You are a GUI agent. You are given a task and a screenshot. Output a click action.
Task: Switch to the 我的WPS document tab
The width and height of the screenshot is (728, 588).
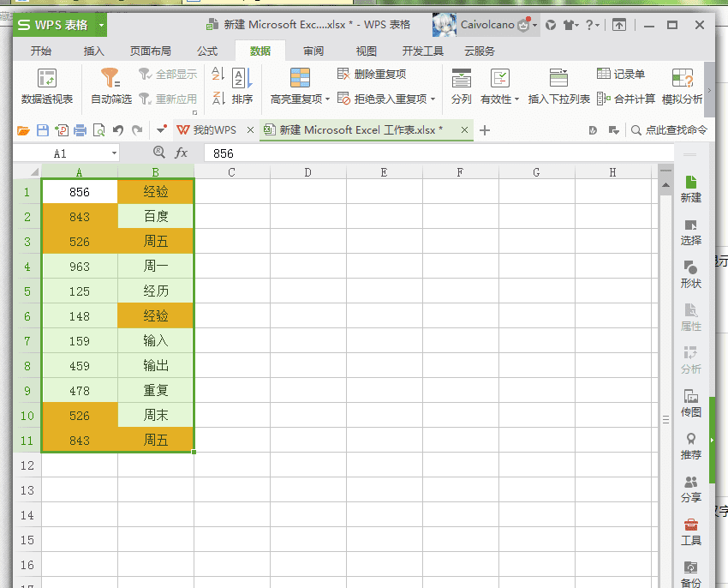tap(206, 130)
